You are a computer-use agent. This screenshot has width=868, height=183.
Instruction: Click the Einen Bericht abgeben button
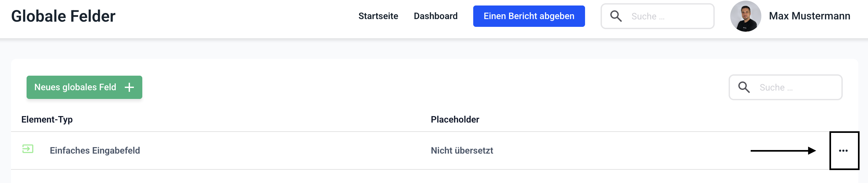tap(529, 16)
